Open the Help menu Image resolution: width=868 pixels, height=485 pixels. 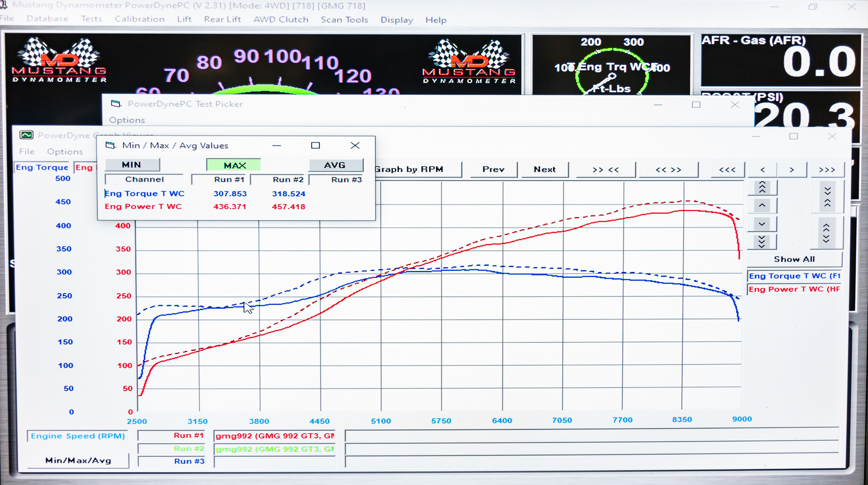click(436, 20)
